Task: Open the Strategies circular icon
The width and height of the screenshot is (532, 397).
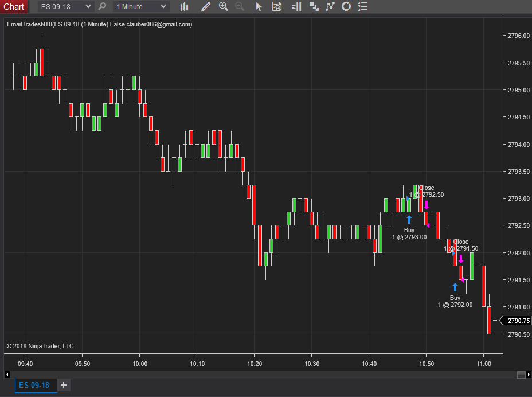Action: (346, 6)
